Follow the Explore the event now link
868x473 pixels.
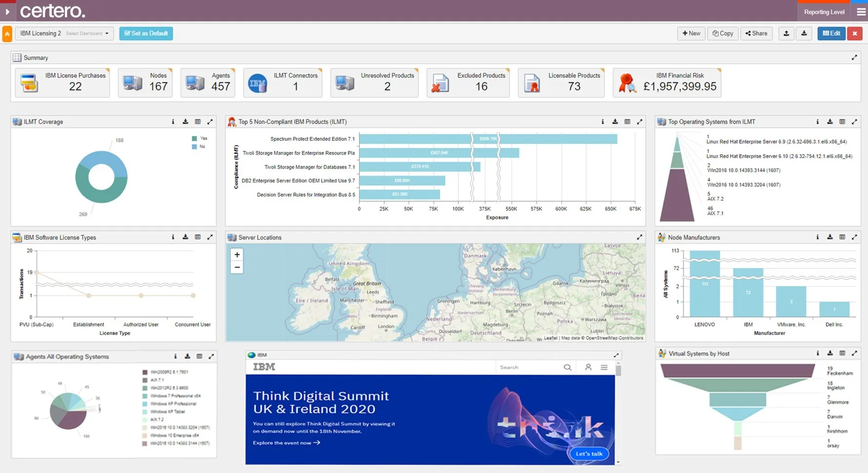286,443
